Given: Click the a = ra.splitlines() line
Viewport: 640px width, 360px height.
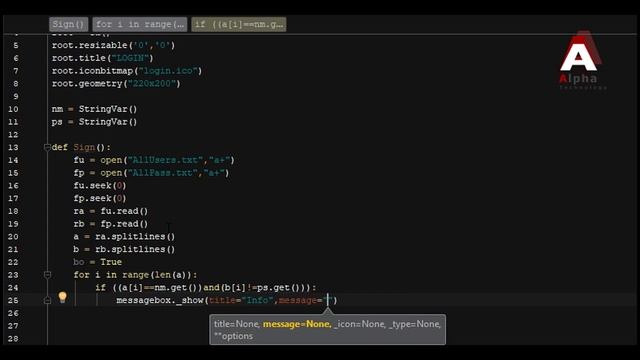Looking at the screenshot, I should [124, 237].
